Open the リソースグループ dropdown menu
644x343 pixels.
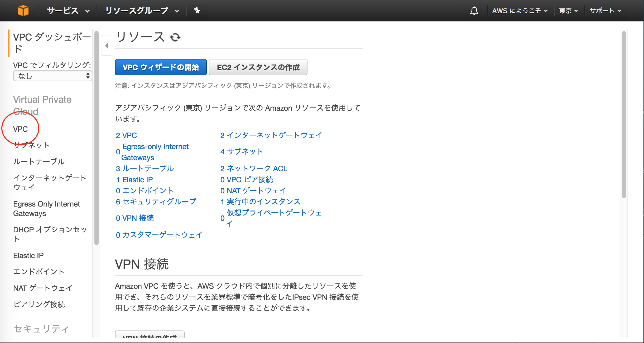[142, 11]
